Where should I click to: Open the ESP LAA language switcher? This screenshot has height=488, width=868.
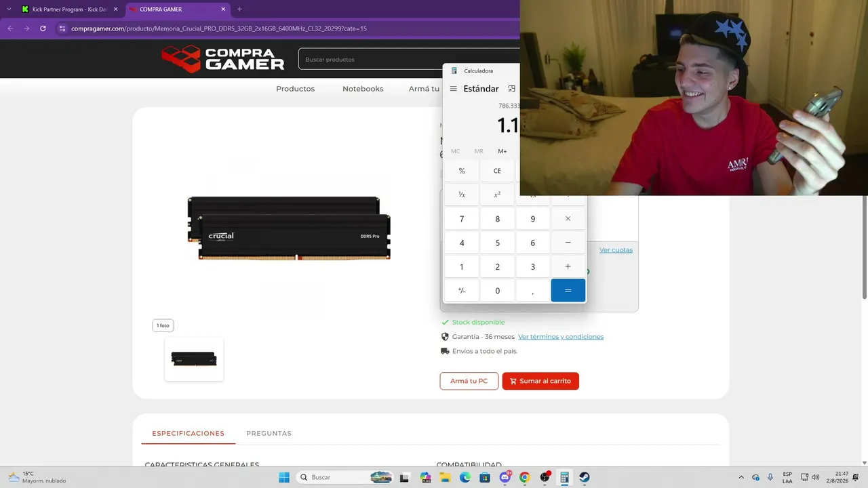point(787,477)
